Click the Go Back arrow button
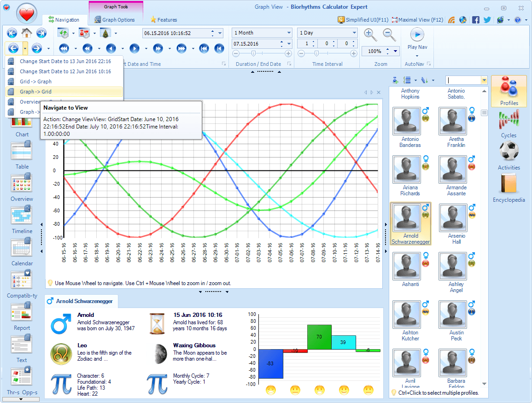 tap(13, 48)
